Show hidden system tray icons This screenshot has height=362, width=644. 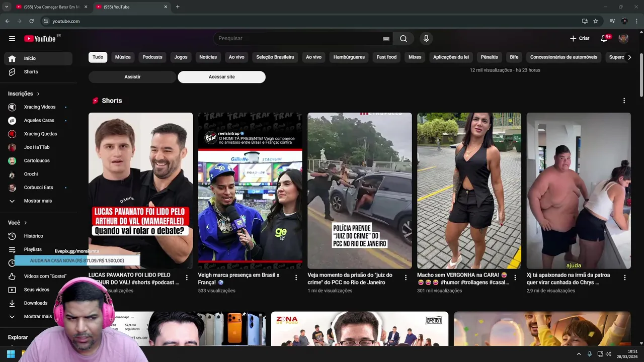pyautogui.click(x=579, y=354)
